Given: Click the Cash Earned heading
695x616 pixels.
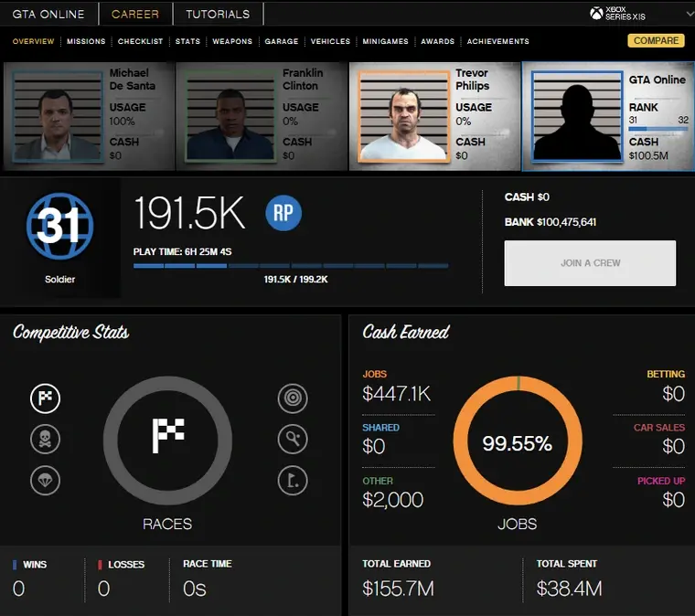Looking at the screenshot, I should click(405, 332).
